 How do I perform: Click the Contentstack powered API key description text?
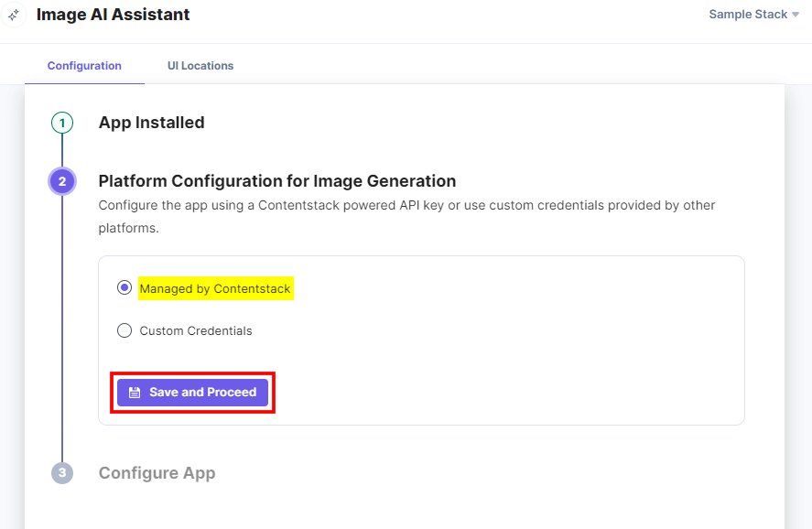(406, 216)
